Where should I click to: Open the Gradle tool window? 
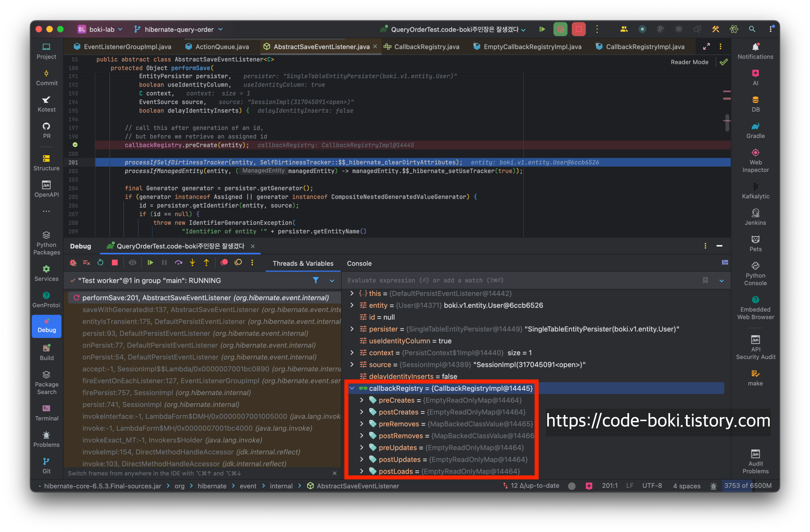pyautogui.click(x=755, y=130)
